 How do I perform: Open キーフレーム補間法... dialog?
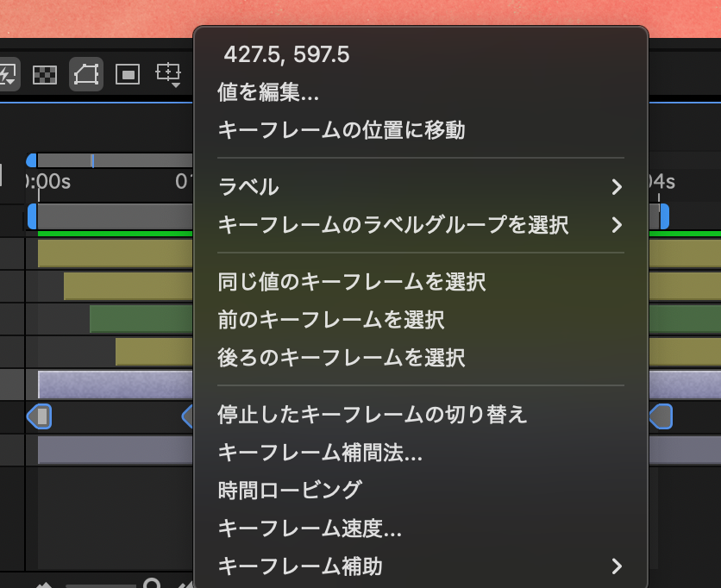click(320, 452)
